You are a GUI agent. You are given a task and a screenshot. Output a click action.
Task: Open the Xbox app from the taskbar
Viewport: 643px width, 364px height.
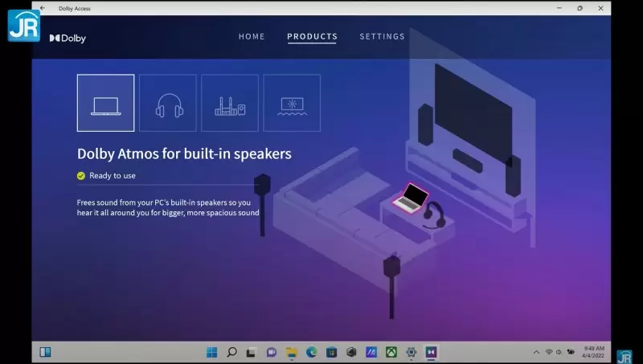(x=391, y=352)
